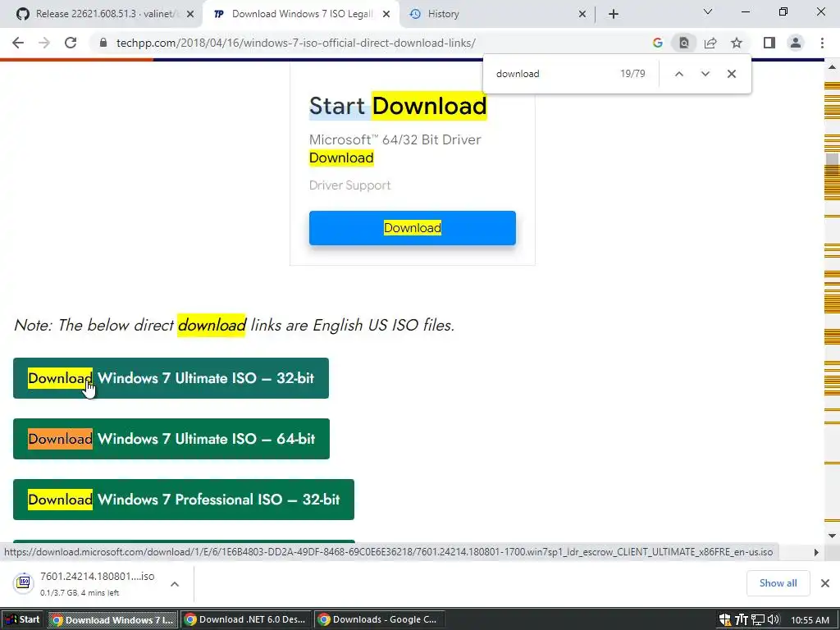Click the forward navigation arrow
Viewport: 840px width, 630px height.
[44, 43]
